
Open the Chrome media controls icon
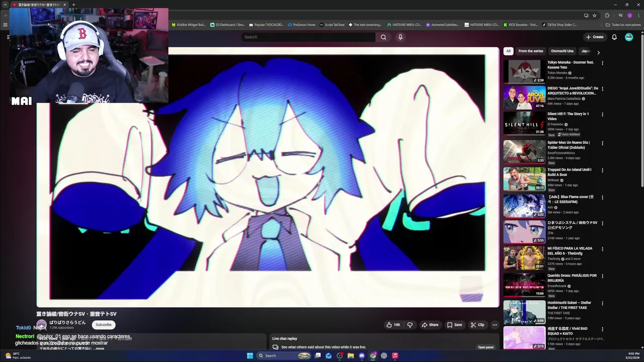(x=620, y=16)
